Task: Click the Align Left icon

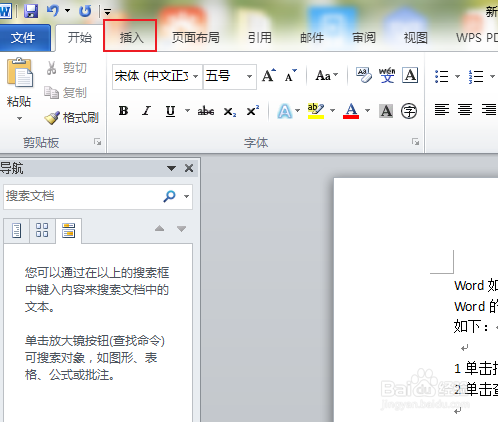Action: [442, 109]
